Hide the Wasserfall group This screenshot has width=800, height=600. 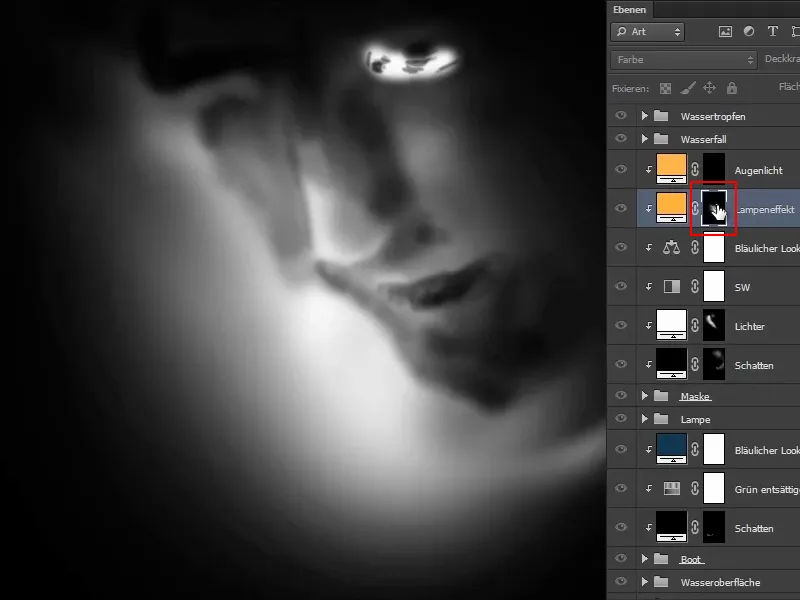(621, 138)
